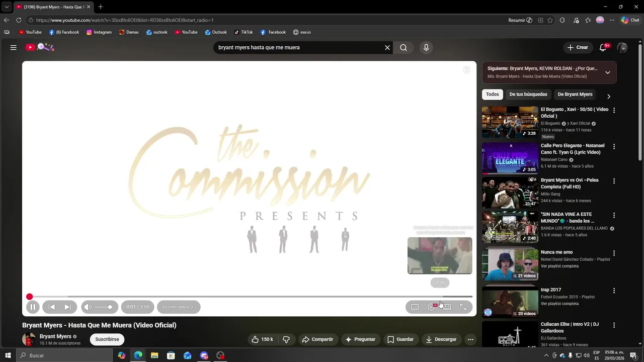Click the YouTube search input field
This screenshot has height=362, width=644.
(299, 47)
